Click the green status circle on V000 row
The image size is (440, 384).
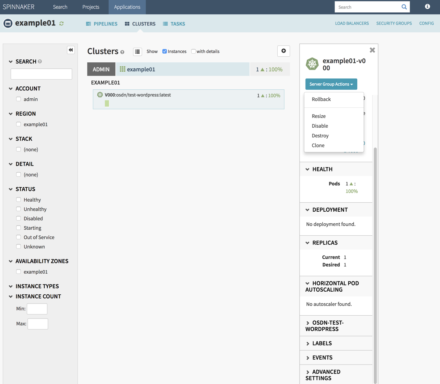pyautogui.click(x=100, y=95)
